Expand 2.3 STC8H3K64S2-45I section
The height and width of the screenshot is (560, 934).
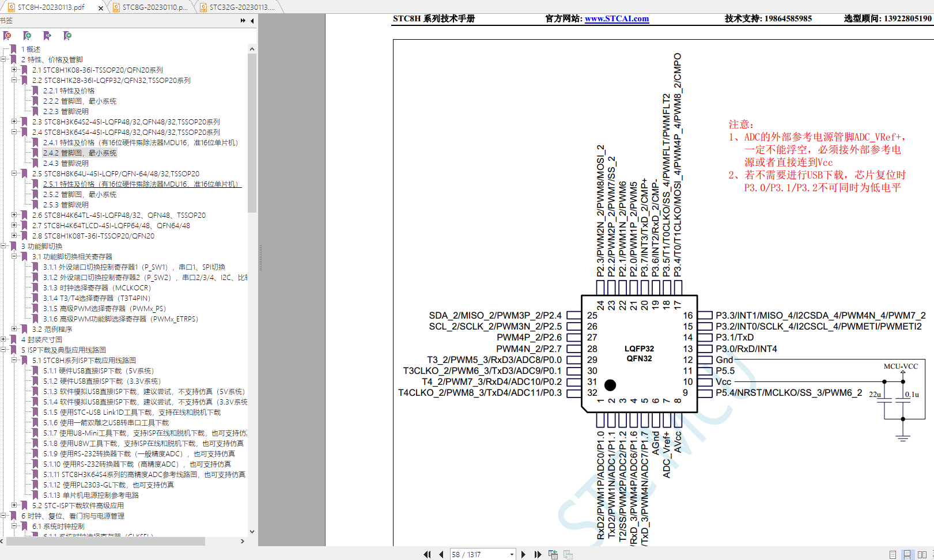tap(14, 122)
